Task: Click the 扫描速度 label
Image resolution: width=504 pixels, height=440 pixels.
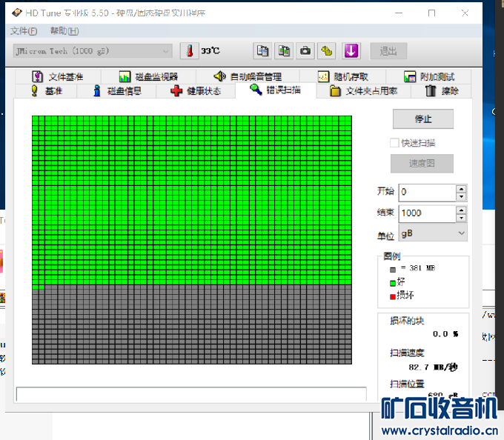Action: pos(407,353)
